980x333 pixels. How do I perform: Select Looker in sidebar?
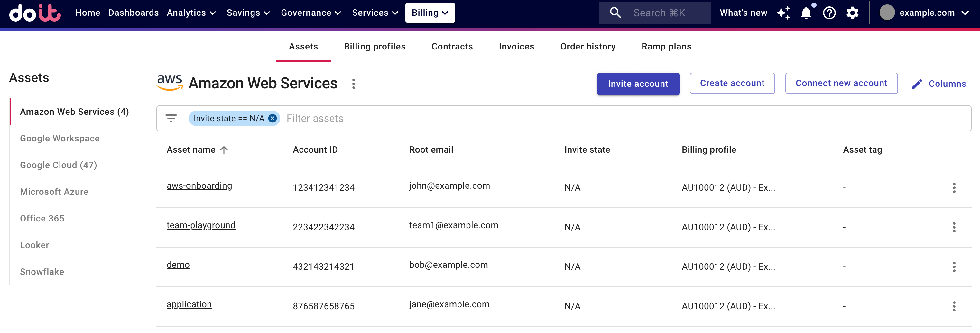[x=34, y=245]
